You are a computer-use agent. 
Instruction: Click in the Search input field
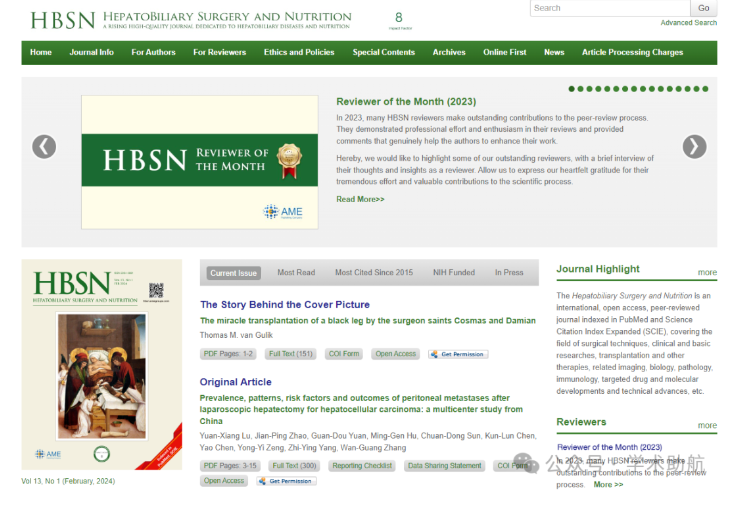pyautogui.click(x=610, y=8)
